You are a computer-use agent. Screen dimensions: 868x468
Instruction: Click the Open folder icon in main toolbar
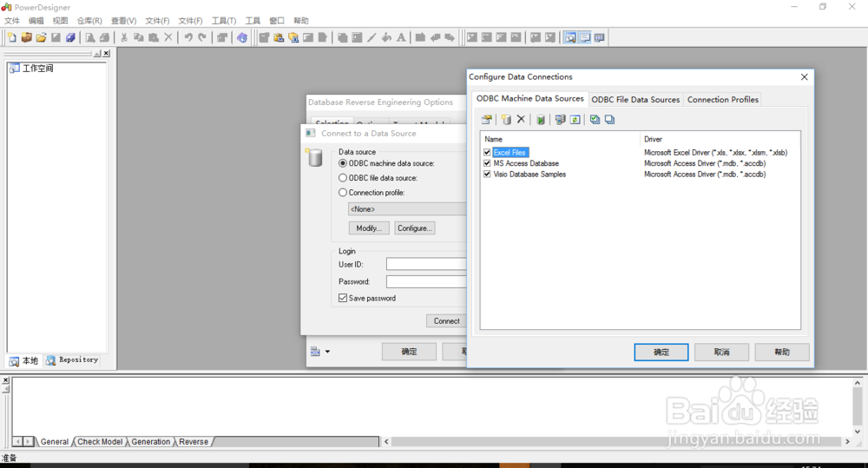pos(41,37)
